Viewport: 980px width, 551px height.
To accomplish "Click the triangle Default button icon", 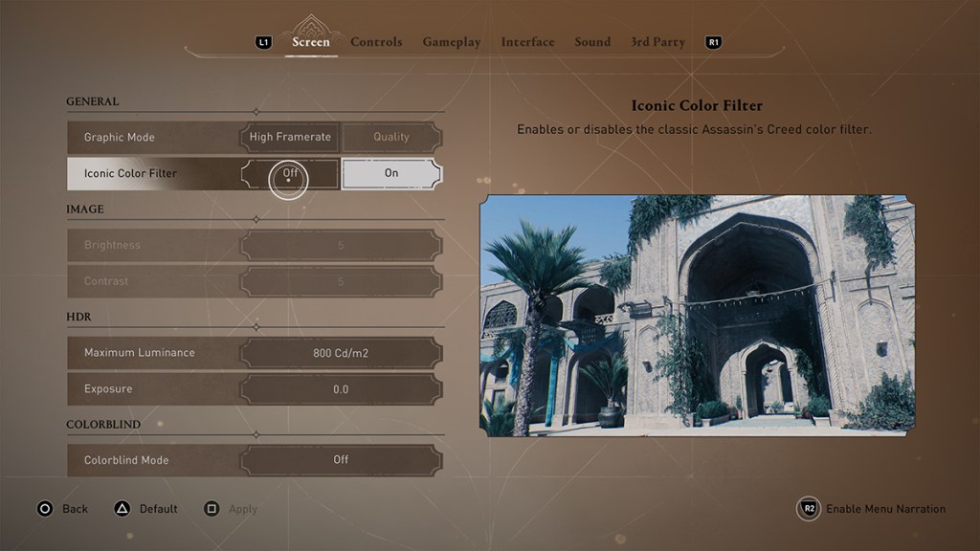I will (122, 509).
